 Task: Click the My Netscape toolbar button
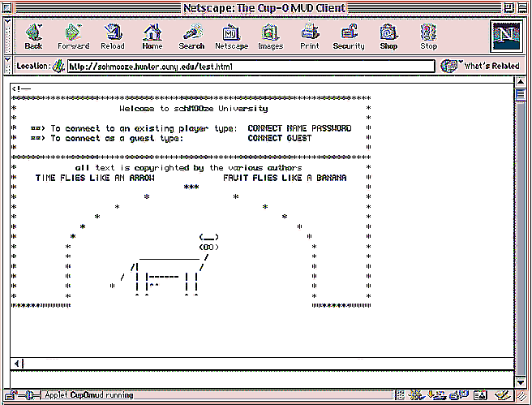pyautogui.click(x=231, y=37)
